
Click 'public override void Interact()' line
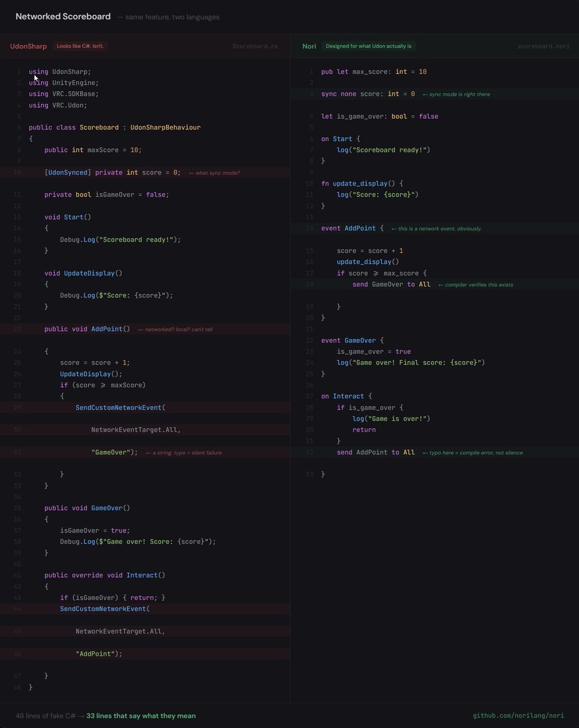click(105, 575)
